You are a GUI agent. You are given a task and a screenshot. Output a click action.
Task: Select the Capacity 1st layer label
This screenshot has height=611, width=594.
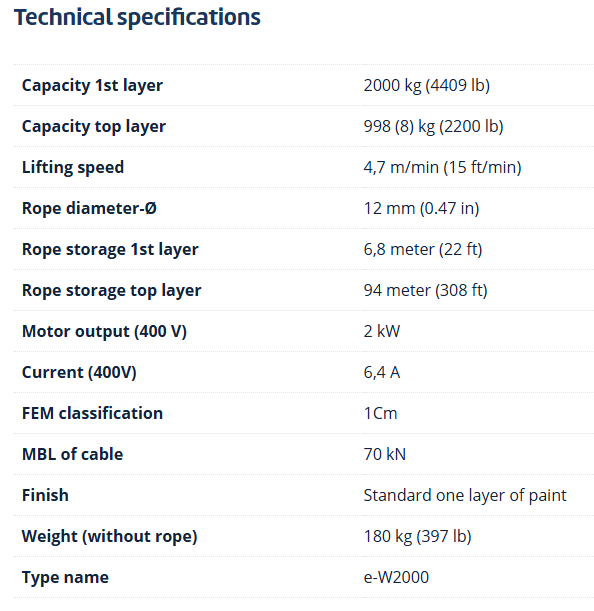[x=92, y=85]
